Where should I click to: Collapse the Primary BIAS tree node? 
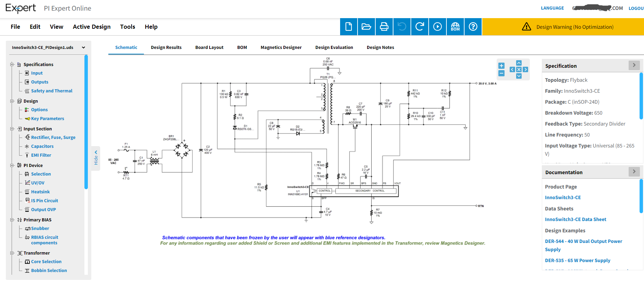tap(12, 220)
